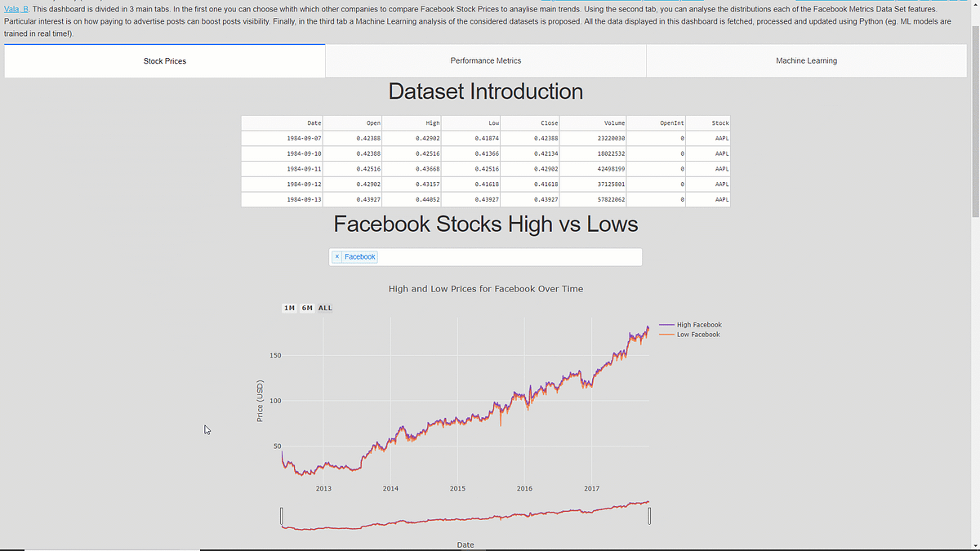The image size is (980, 551).
Task: Click the Volume column header
Action: 612,122
